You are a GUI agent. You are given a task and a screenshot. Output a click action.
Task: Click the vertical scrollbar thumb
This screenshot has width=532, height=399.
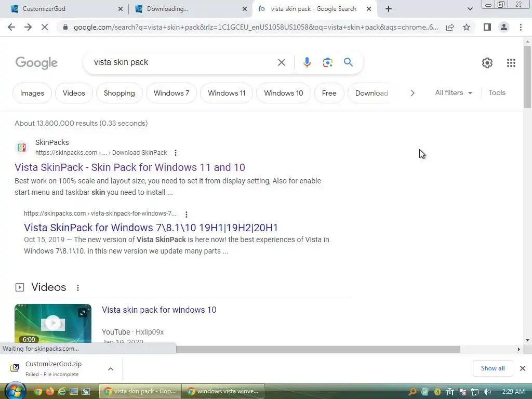click(527, 76)
